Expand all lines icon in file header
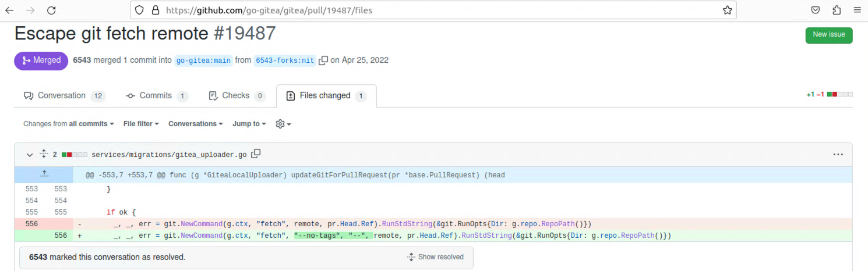 coord(43,154)
